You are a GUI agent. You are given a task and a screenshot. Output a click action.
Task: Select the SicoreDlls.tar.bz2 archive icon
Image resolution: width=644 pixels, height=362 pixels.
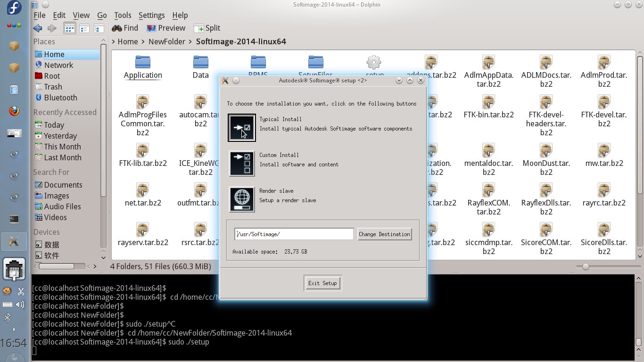(604, 229)
